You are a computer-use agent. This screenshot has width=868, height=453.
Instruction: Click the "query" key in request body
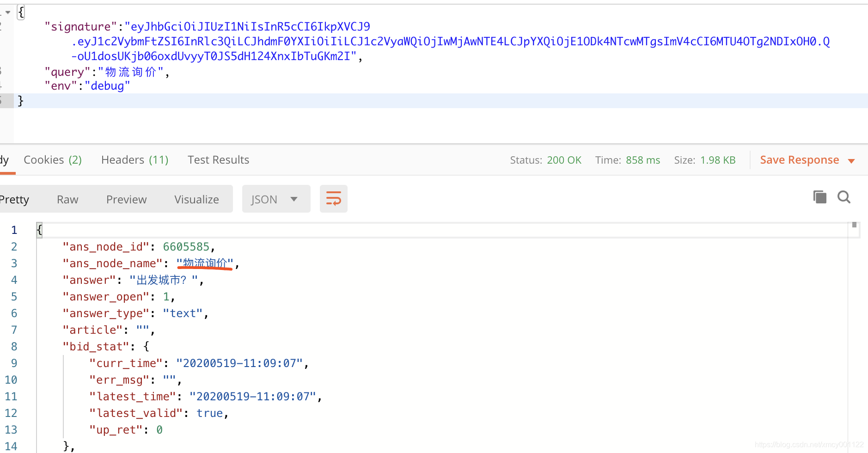(67, 72)
